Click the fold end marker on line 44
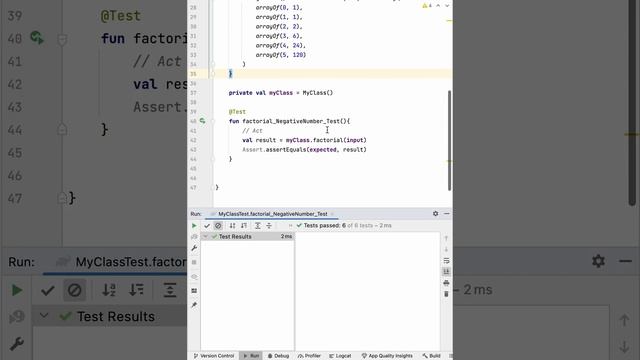Image resolution: width=640 pixels, height=360 pixels. (213, 159)
